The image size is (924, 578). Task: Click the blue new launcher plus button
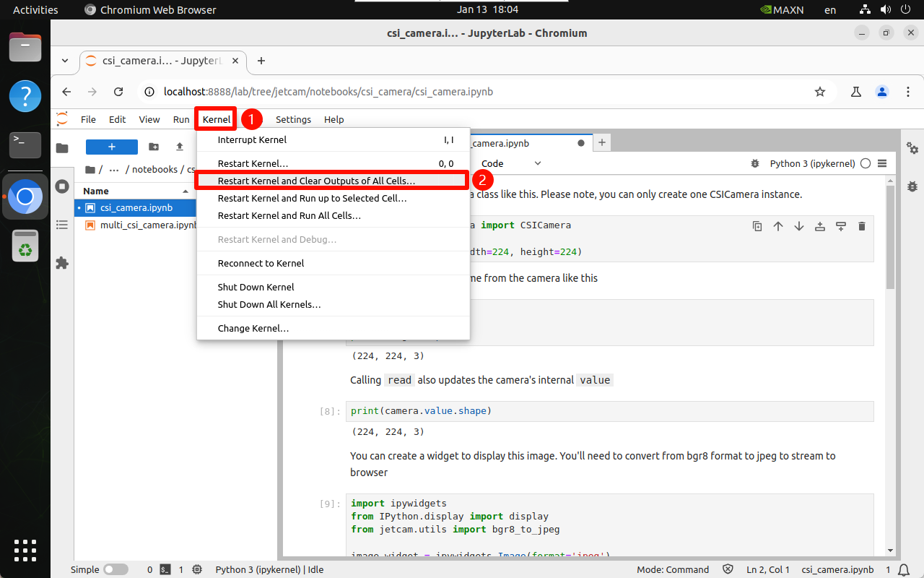(111, 147)
